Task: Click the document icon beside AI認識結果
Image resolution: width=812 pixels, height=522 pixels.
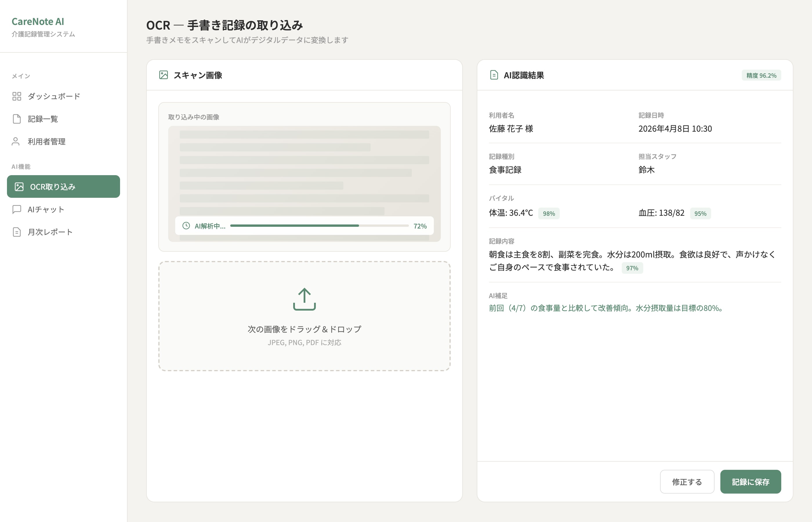Action: (494, 75)
